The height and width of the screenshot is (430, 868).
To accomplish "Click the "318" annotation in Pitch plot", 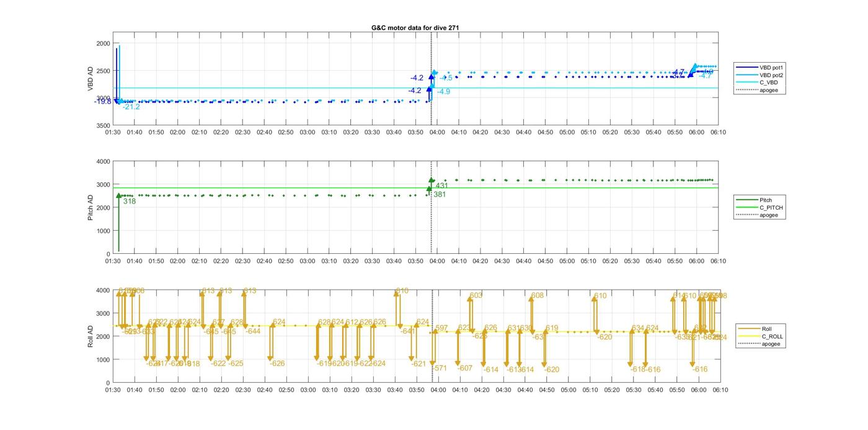I will coord(129,202).
